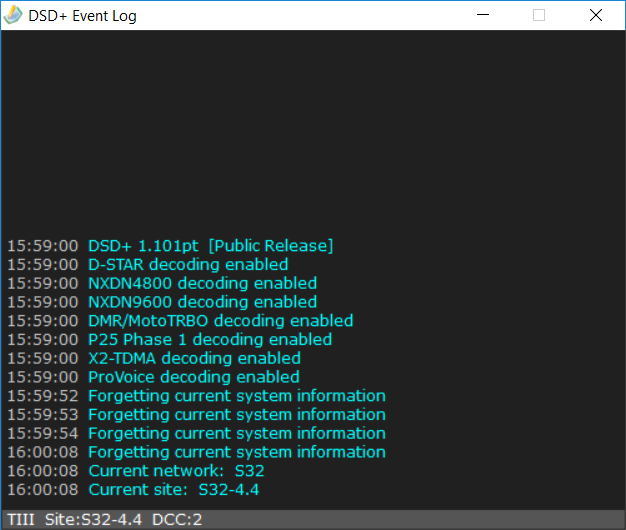Click the P25 Phase 1 decoding enabled line

coord(170,340)
